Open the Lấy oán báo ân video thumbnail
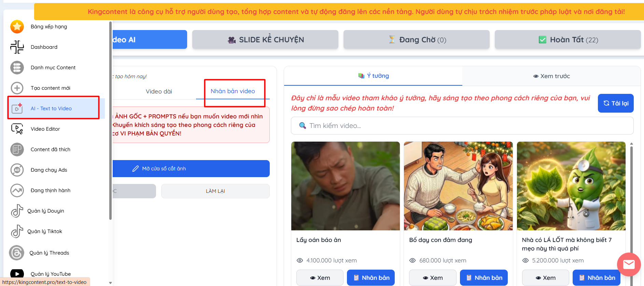The height and width of the screenshot is (286, 644). [345, 186]
